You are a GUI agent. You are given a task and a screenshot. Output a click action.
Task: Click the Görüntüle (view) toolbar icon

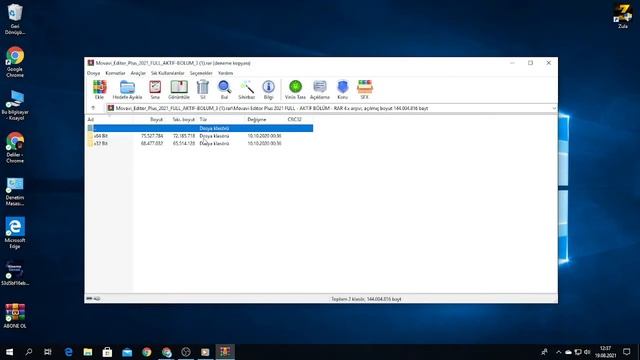click(179, 89)
